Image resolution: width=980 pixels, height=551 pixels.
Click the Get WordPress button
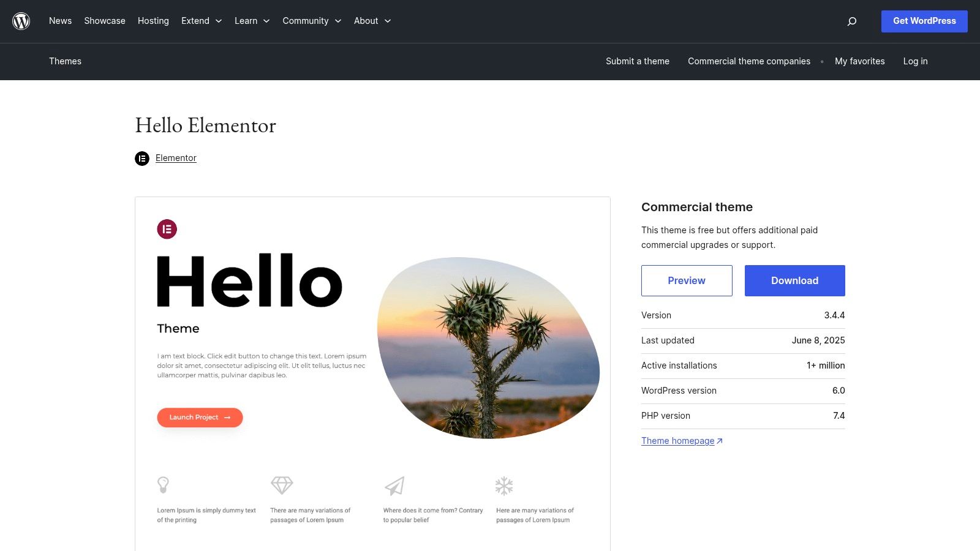coord(924,21)
